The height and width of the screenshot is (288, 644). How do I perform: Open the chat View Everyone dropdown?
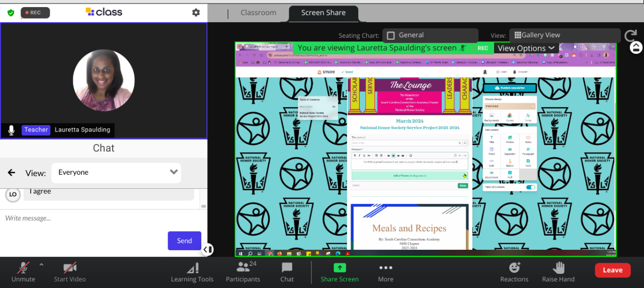(116, 173)
